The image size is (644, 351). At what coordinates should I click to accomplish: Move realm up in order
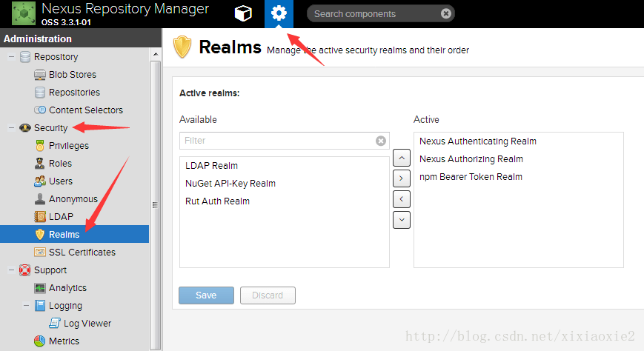click(x=401, y=158)
